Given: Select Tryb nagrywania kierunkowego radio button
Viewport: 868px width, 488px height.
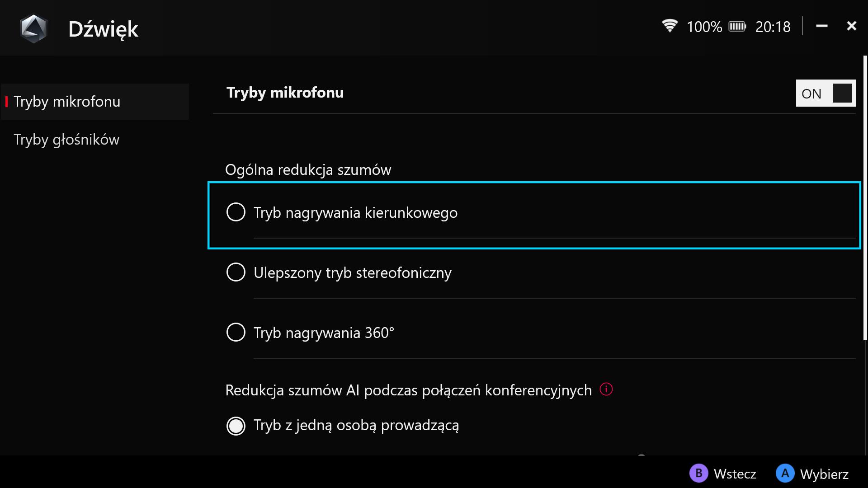Looking at the screenshot, I should (x=236, y=212).
